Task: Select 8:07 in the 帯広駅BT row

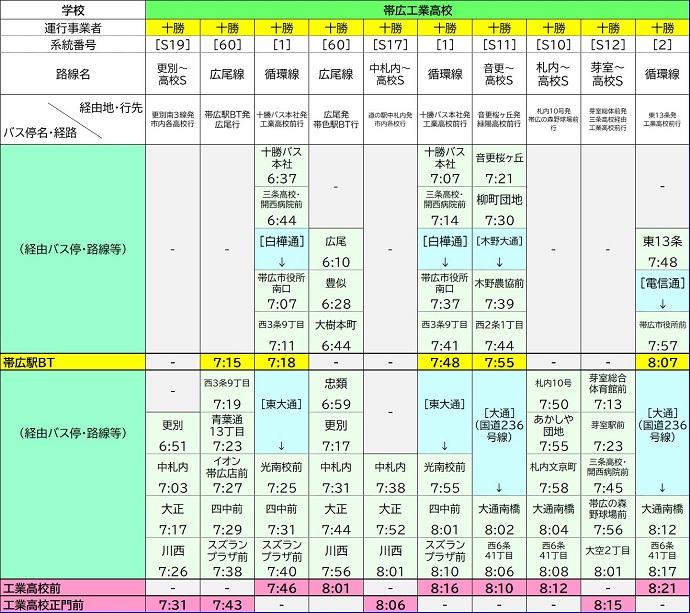Action: [x=662, y=363]
